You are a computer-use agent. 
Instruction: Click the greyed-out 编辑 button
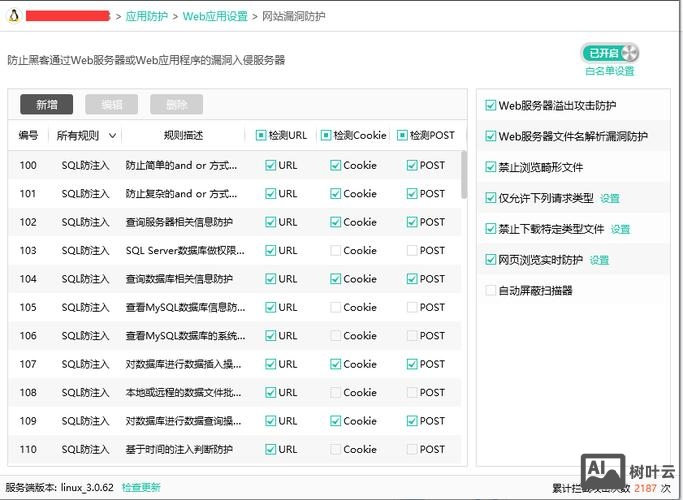[x=112, y=105]
